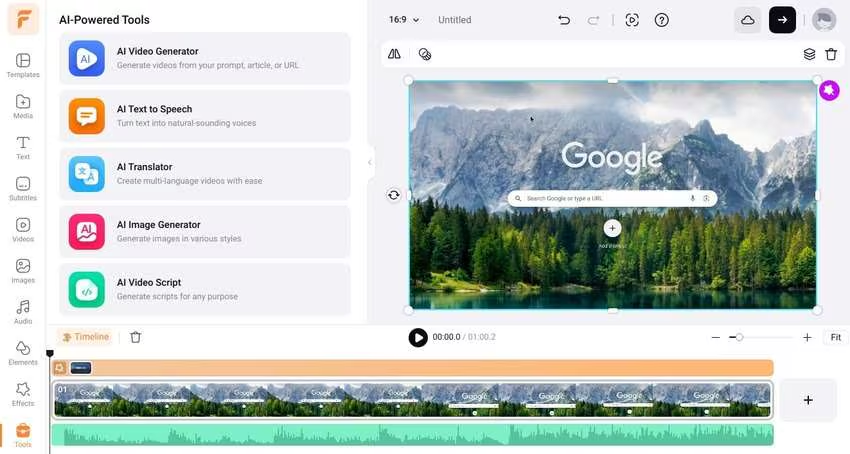
Task: Click the orange track lock icon
Action: (x=60, y=368)
